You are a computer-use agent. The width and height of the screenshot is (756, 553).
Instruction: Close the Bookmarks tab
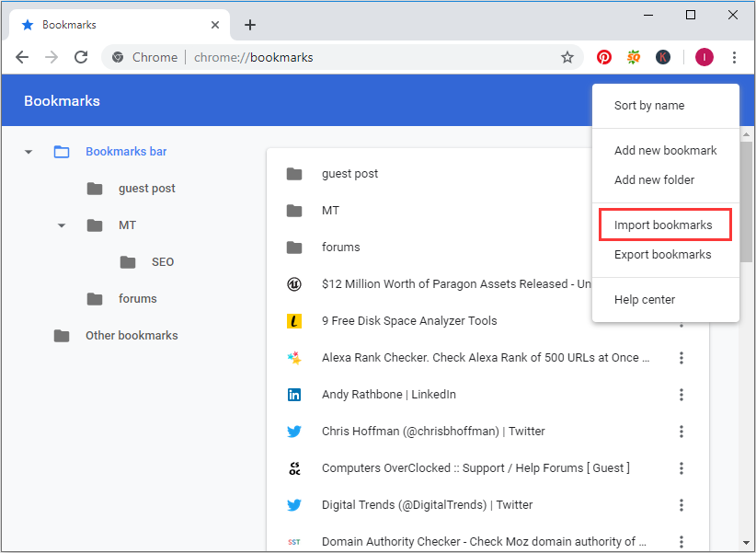click(215, 25)
